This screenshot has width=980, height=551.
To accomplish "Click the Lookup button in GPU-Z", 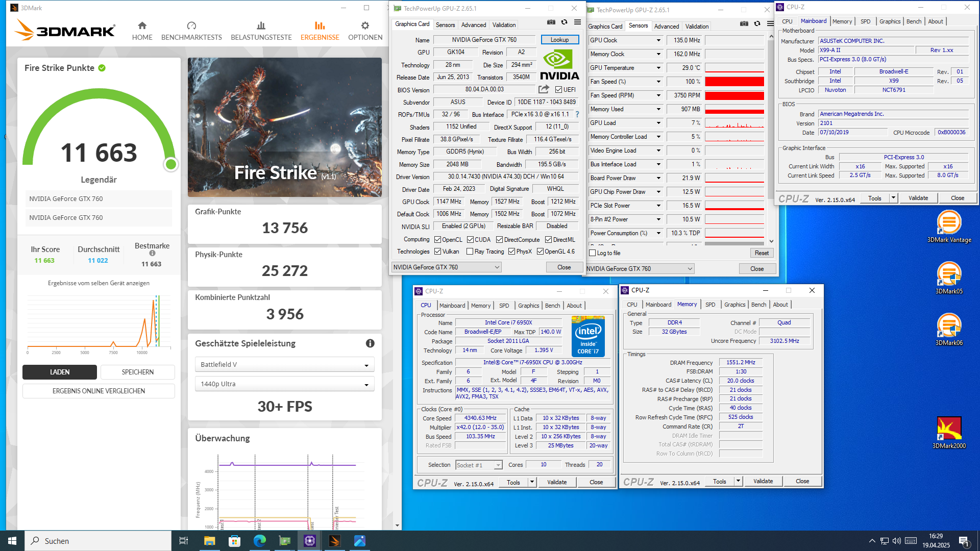I will pyautogui.click(x=559, y=40).
